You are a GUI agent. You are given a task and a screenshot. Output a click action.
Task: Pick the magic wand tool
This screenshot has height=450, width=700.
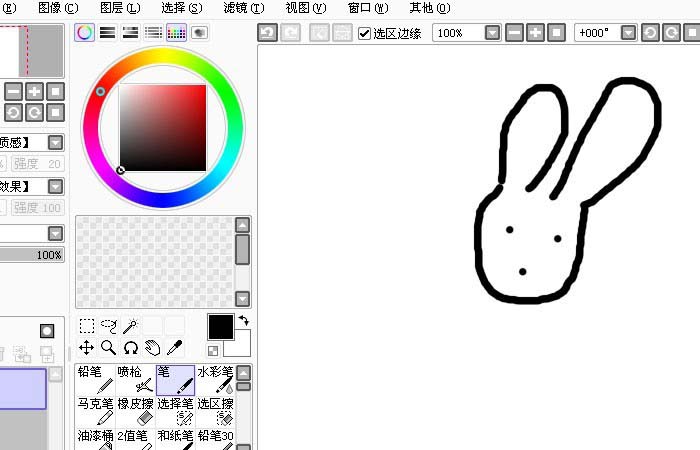click(x=131, y=326)
